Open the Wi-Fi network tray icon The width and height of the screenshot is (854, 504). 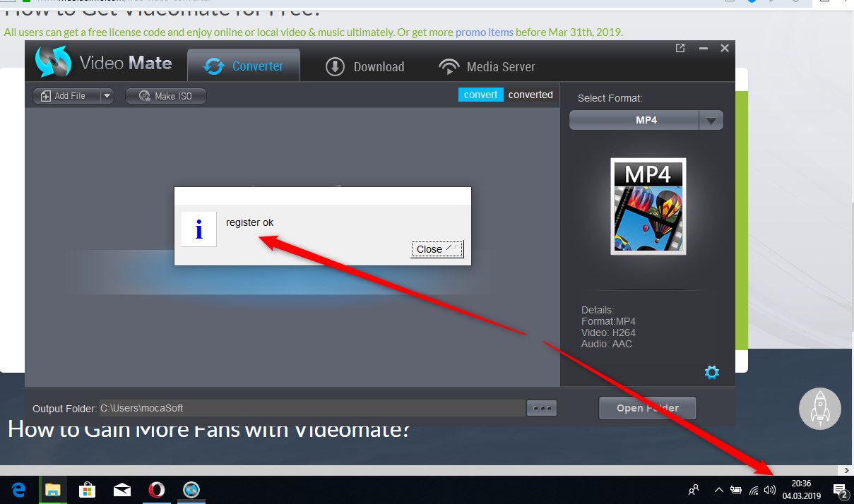(753, 489)
